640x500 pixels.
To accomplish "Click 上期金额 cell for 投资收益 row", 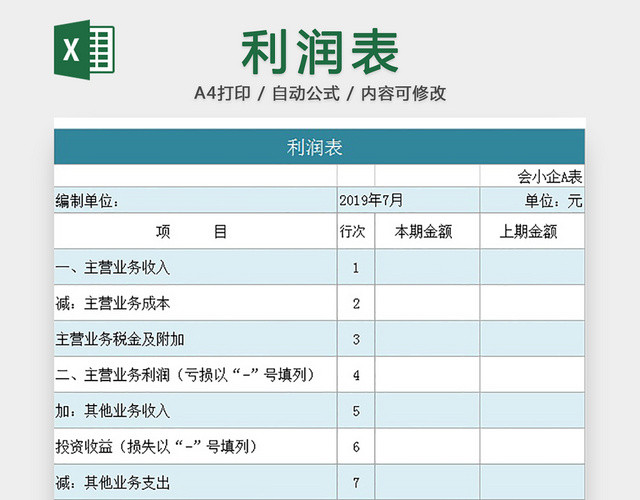I will 532,447.
